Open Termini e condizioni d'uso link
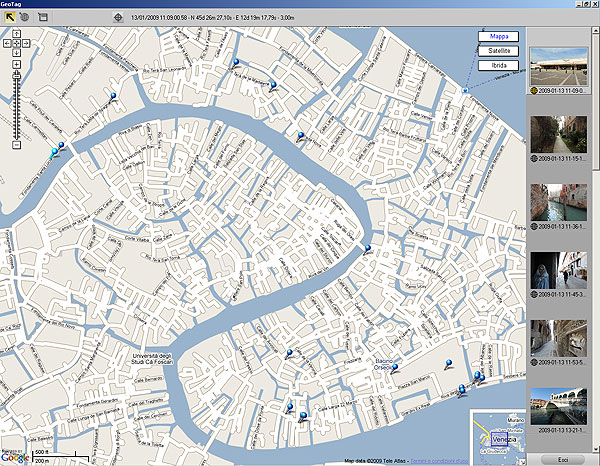This screenshot has width=600, height=466. click(x=439, y=461)
